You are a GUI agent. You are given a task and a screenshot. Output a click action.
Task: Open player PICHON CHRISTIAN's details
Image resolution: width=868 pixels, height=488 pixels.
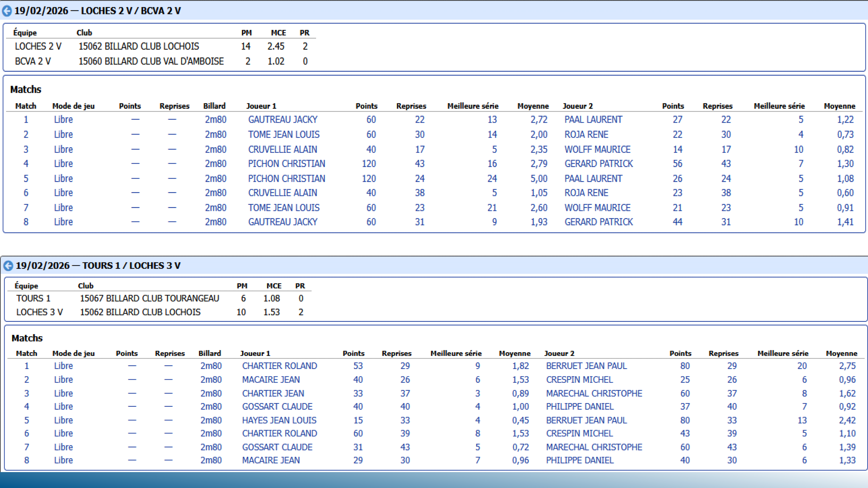pos(286,164)
